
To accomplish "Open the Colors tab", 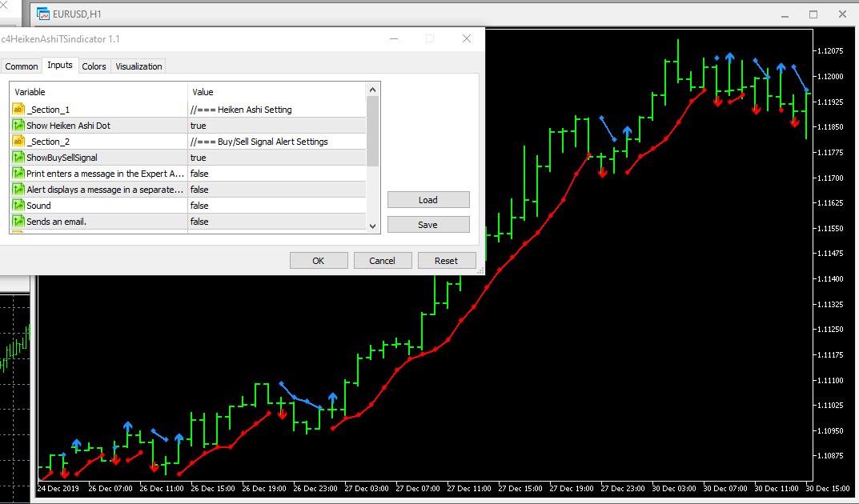I will click(94, 66).
